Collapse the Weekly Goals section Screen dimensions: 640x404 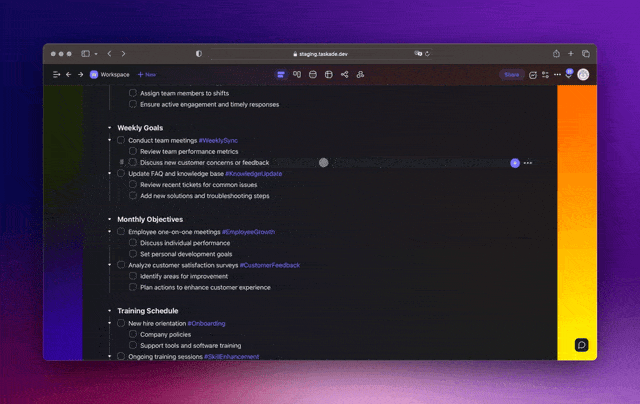[109, 128]
